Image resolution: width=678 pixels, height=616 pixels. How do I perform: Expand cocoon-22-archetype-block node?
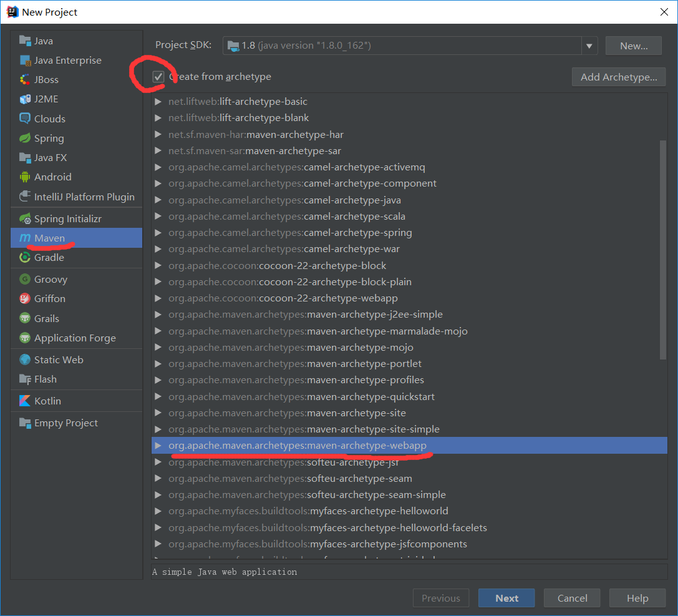(158, 266)
